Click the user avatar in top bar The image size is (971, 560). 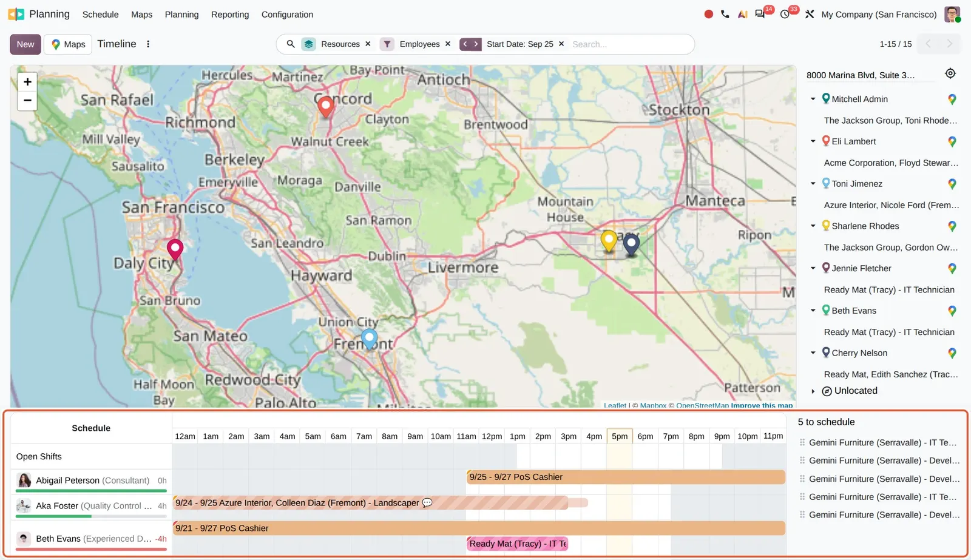[x=952, y=14]
